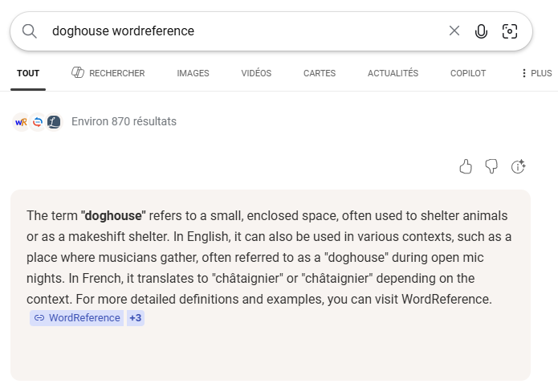Open the WordReference source link chip
Image resolution: width=558 pixels, height=392 pixels.
tap(77, 318)
